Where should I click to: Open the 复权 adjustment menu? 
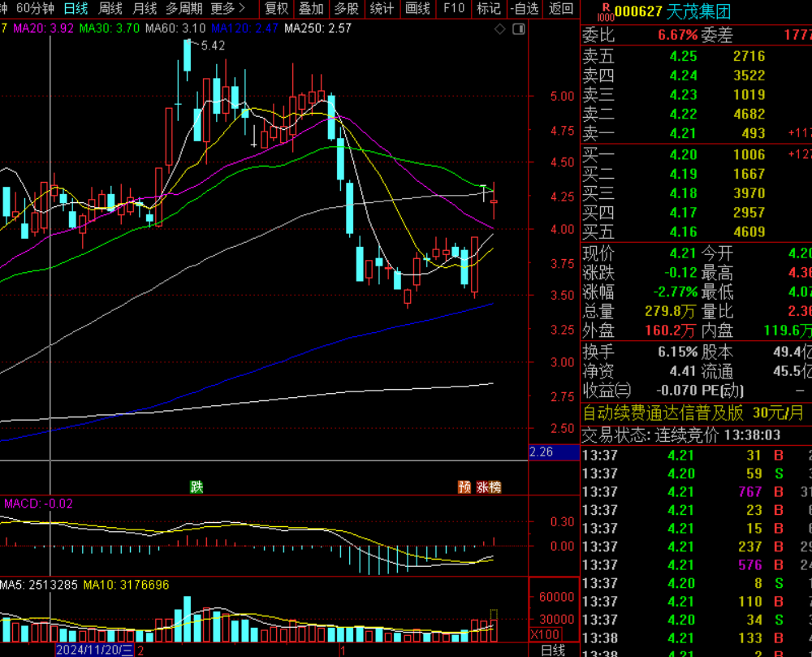pos(276,8)
